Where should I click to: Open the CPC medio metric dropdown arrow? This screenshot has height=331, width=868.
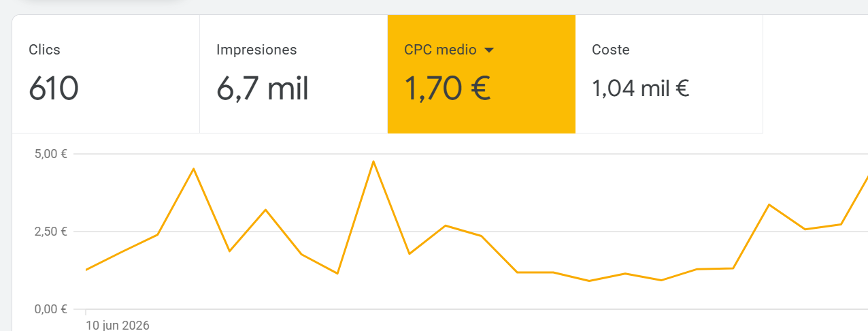tap(488, 50)
